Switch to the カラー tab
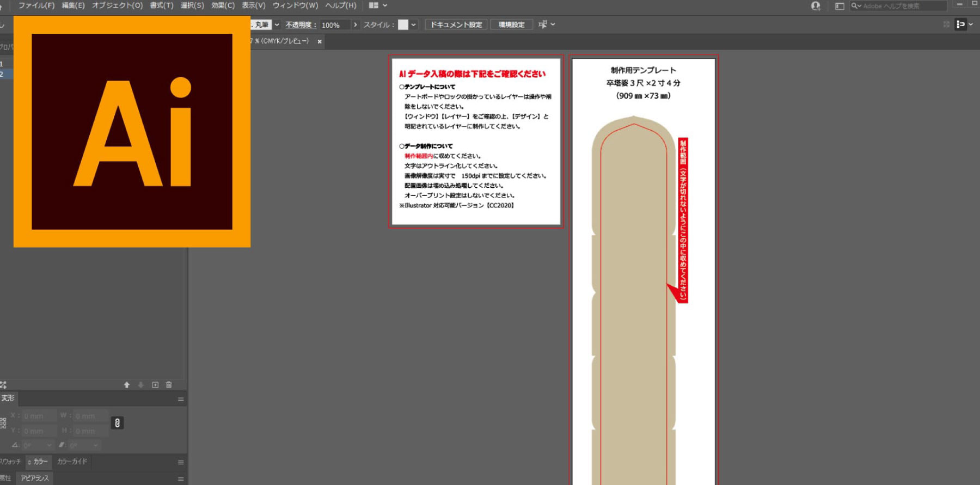The image size is (980, 485). pyautogui.click(x=39, y=462)
